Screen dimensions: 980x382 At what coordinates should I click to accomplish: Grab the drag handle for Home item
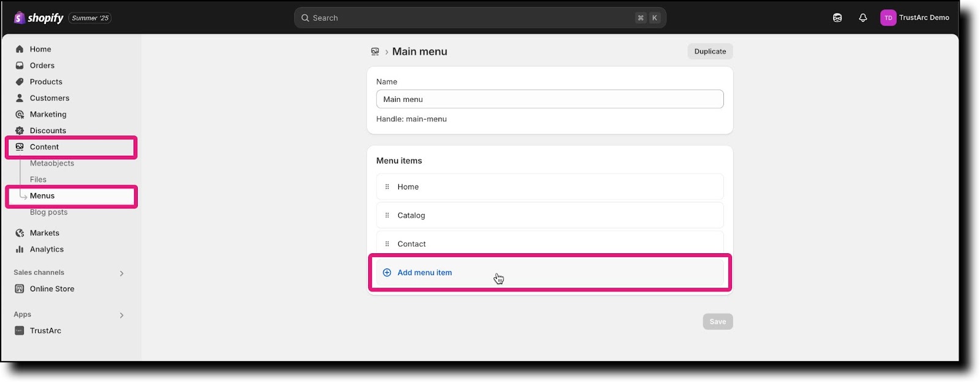387,187
